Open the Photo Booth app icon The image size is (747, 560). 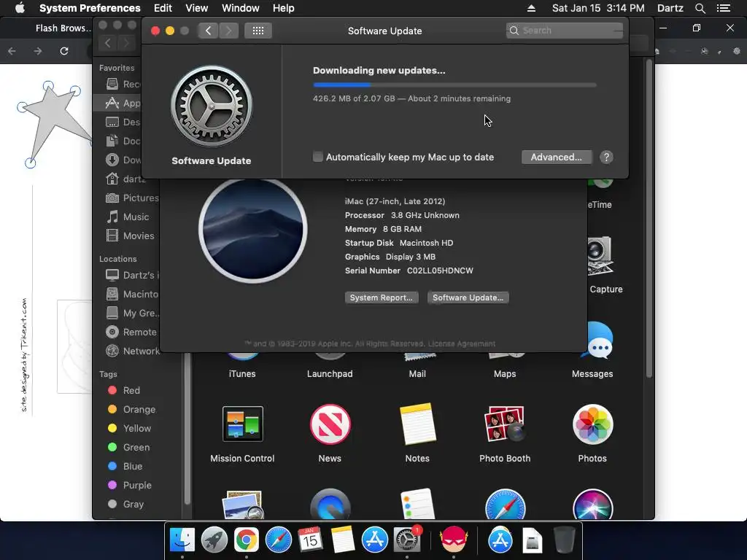tap(505, 424)
